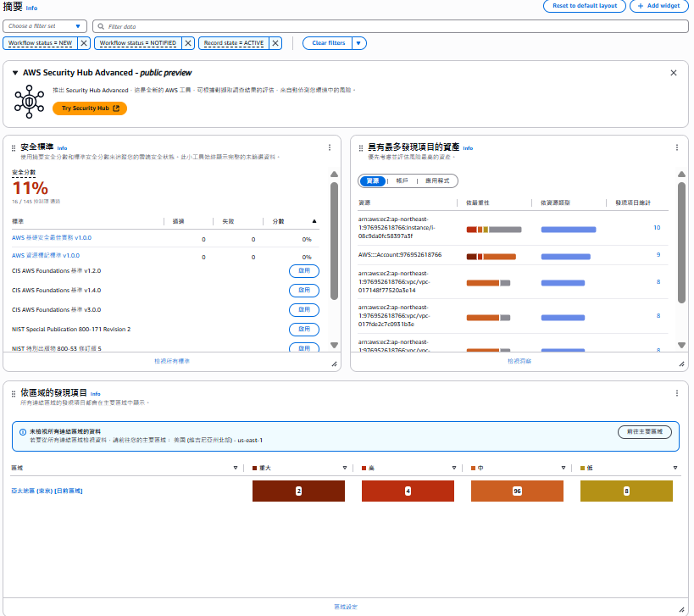This screenshot has width=694, height=616.
Task: Click the Workflow status = NEW filter label
Action: coord(41,43)
